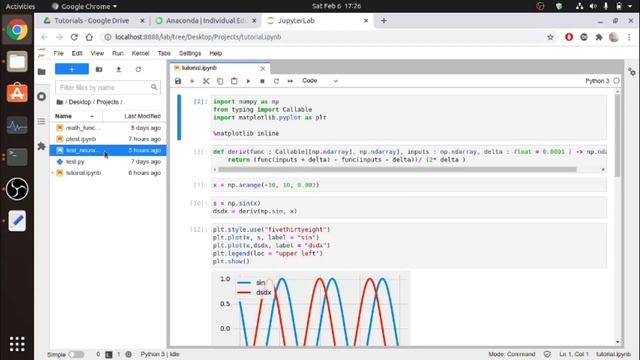Select the highlighted test_neura file
Image resolution: width=640 pixels, height=360 pixels.
click(108, 150)
